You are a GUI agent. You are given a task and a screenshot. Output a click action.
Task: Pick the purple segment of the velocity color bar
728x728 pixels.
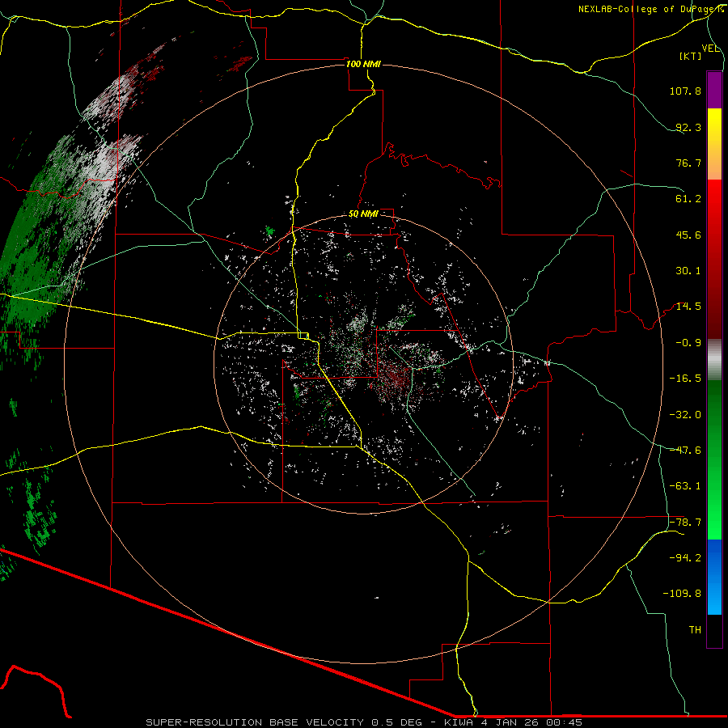click(714, 90)
